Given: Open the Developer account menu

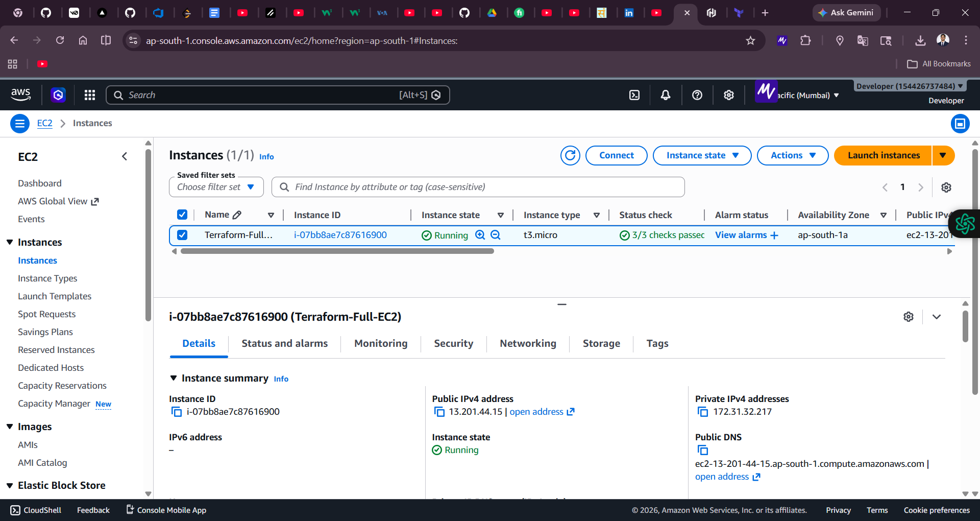Looking at the screenshot, I should point(910,86).
